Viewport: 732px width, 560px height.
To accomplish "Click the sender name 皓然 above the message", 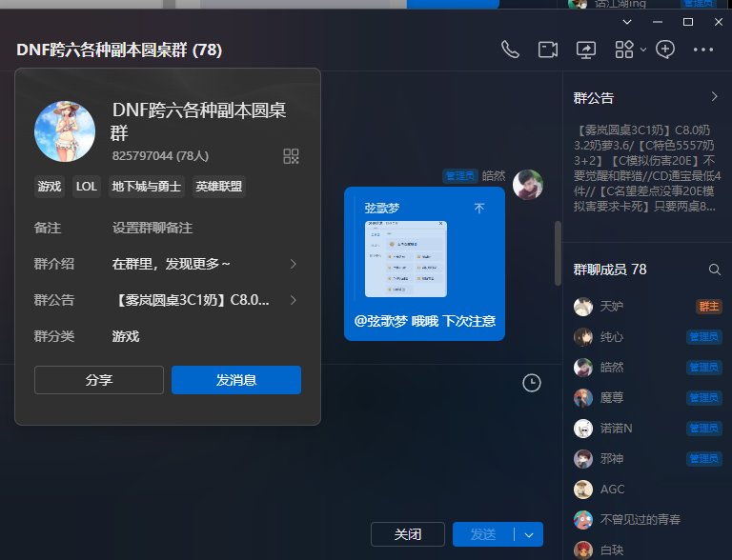I will pos(494,176).
